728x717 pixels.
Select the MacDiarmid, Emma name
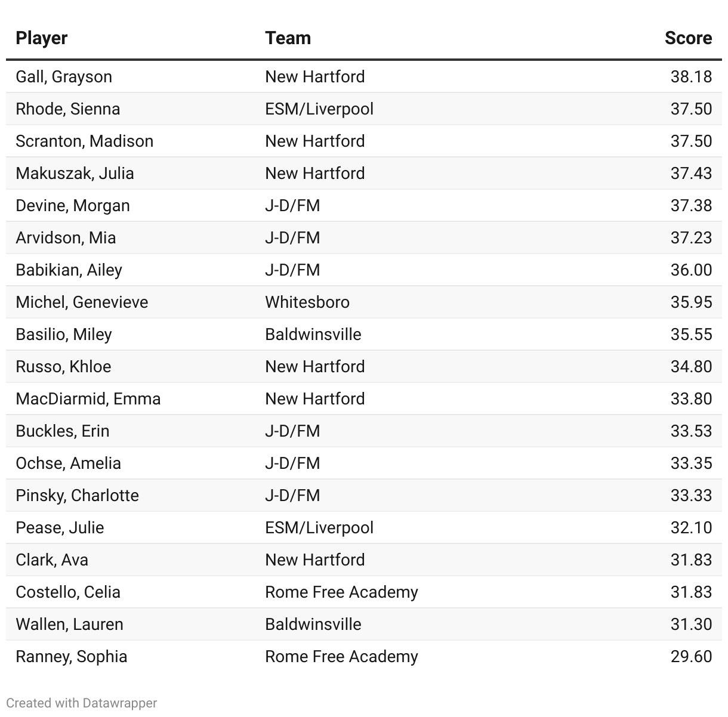click(x=88, y=399)
